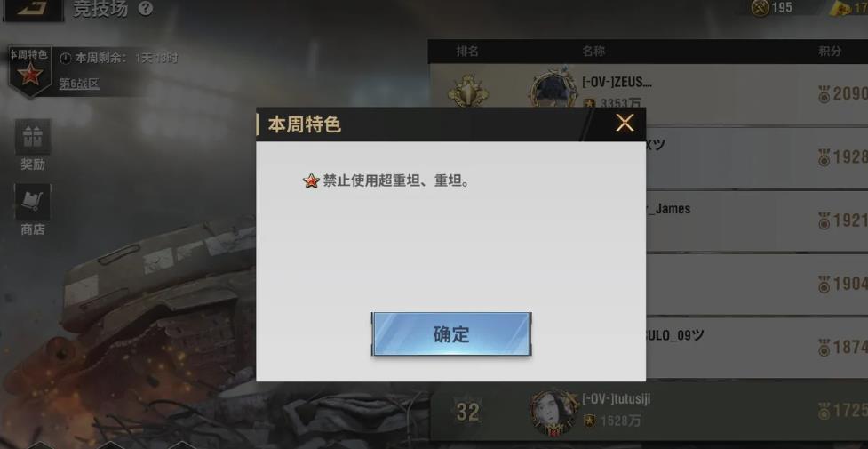Click the crossed-tools 195 currency icon
The width and height of the screenshot is (868, 449).
click(760, 8)
